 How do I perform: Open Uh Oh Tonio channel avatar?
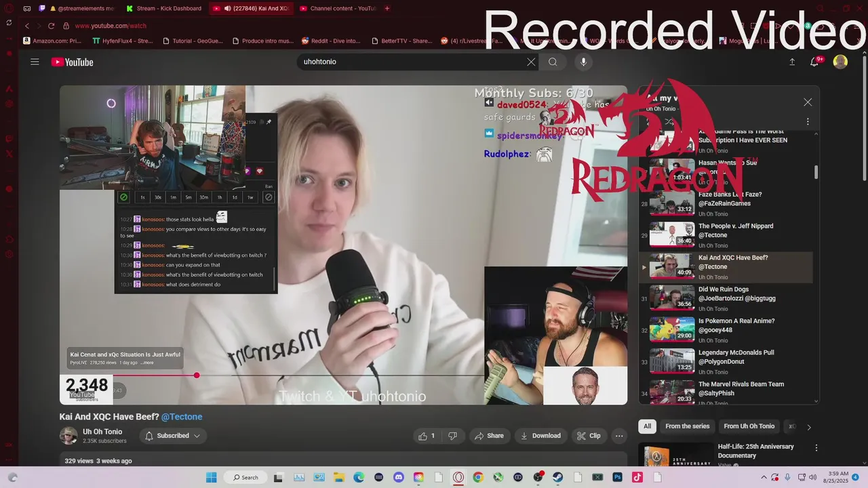point(68,436)
